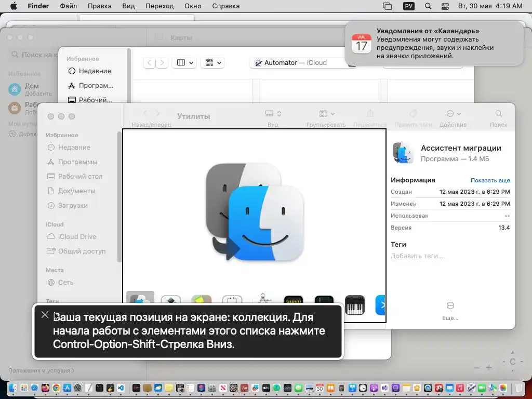The height and width of the screenshot is (399, 532).
Task: Click the Stage Manager icon in menu bar
Action: click(387, 6)
